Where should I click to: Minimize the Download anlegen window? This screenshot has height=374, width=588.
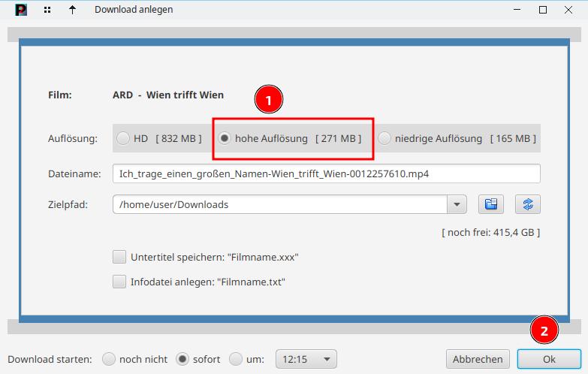tap(517, 10)
